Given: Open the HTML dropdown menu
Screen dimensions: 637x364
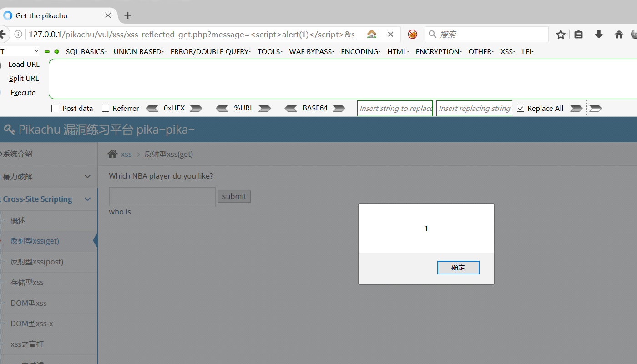Looking at the screenshot, I should coord(398,52).
